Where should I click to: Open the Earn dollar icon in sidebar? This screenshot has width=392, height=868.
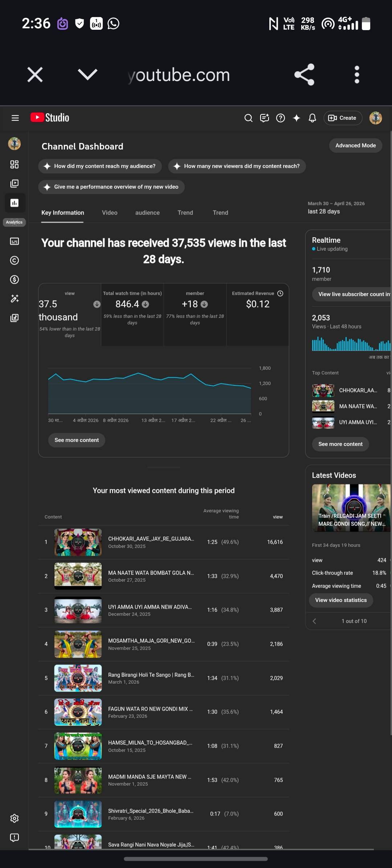pos(15,279)
